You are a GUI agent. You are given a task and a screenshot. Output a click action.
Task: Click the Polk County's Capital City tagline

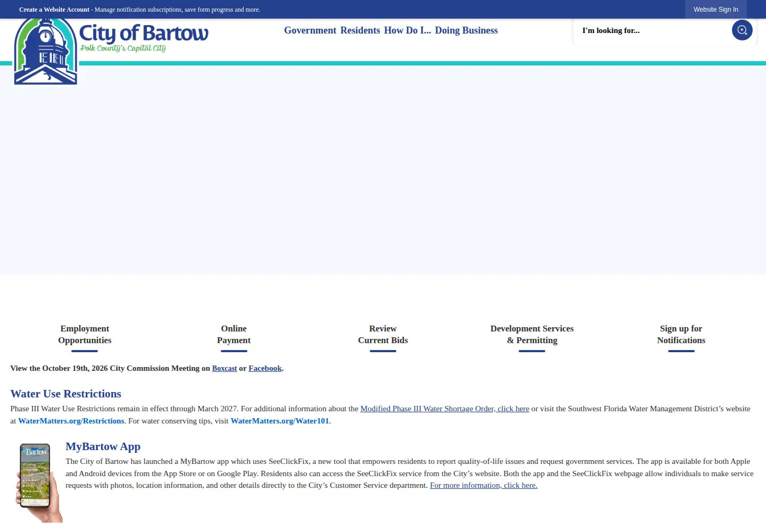point(123,48)
